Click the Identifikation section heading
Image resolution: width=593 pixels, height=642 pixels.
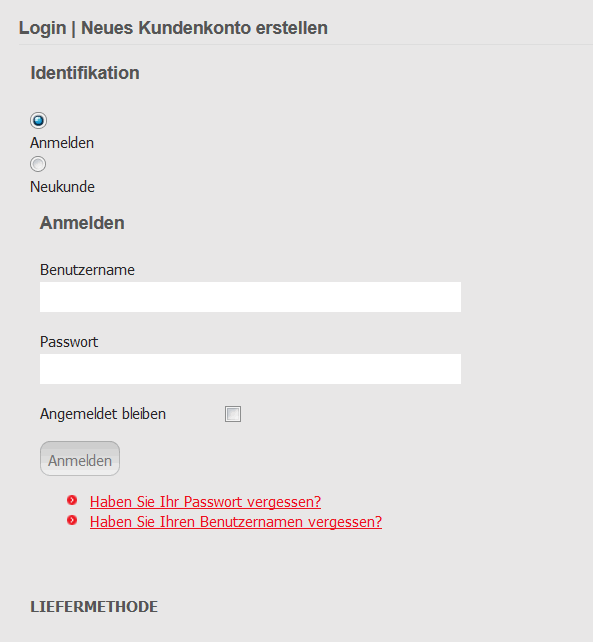tap(85, 73)
